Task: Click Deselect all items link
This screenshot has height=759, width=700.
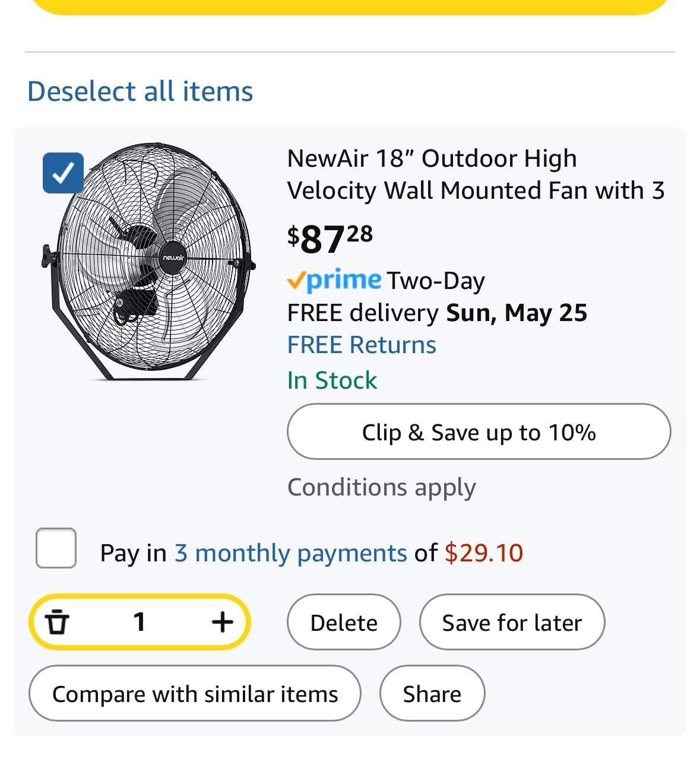Action: pyautogui.click(x=140, y=91)
